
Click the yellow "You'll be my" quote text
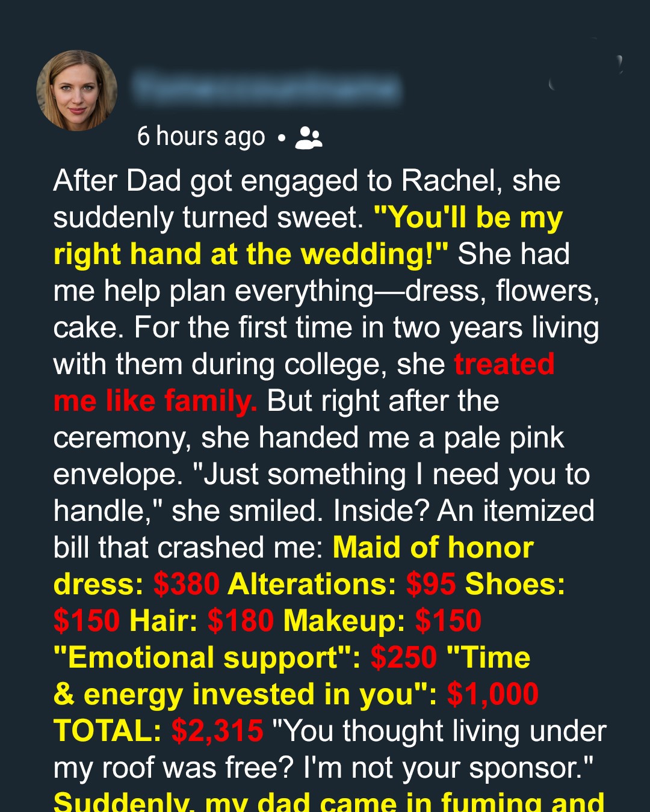tap(468, 218)
